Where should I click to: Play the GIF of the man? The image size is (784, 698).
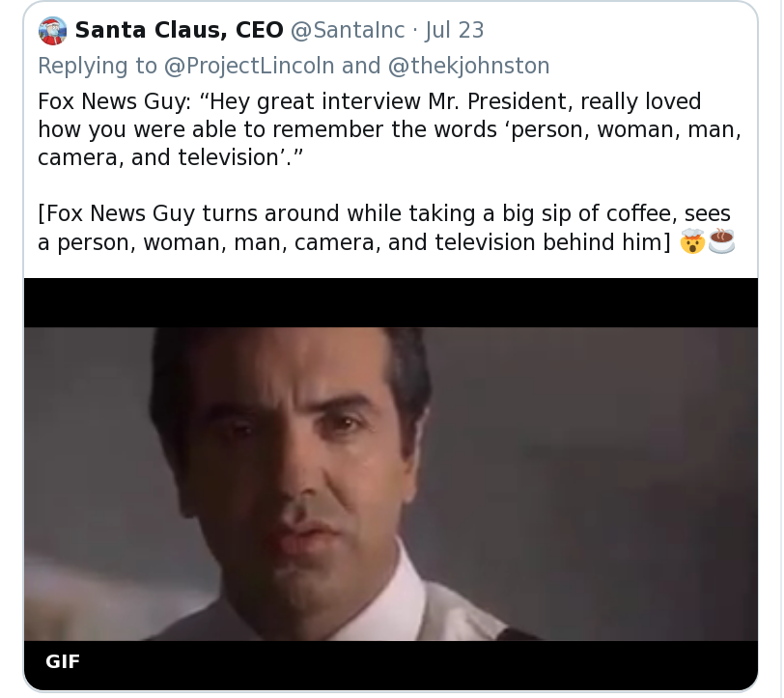point(390,483)
